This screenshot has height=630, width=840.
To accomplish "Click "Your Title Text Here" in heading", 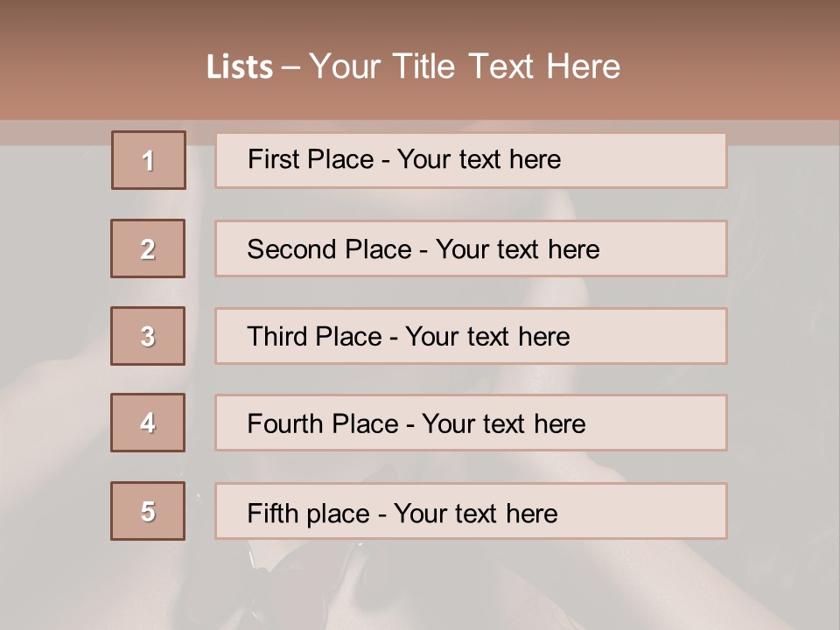I will (x=465, y=66).
